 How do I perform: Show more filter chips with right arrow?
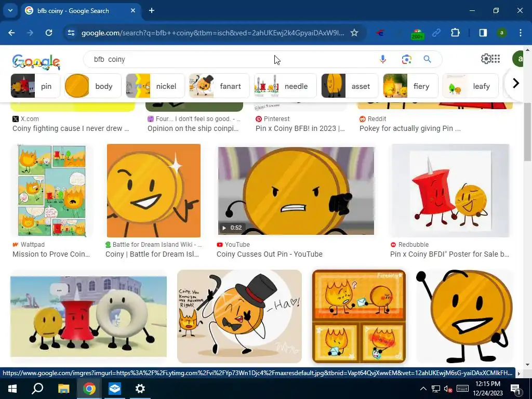516,83
